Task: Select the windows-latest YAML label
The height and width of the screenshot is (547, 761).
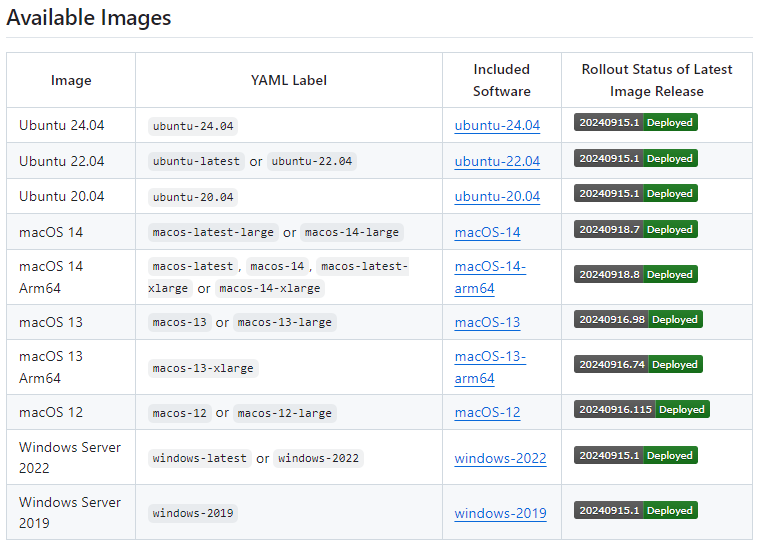Action: point(199,458)
